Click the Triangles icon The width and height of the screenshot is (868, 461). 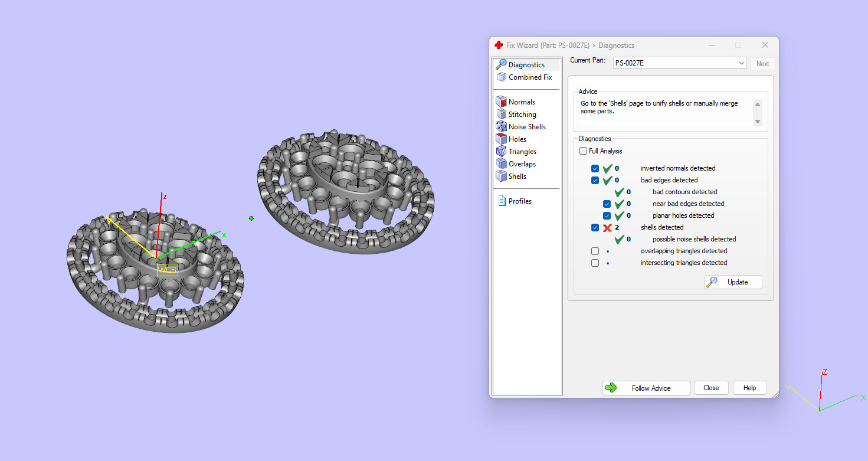[x=502, y=151]
